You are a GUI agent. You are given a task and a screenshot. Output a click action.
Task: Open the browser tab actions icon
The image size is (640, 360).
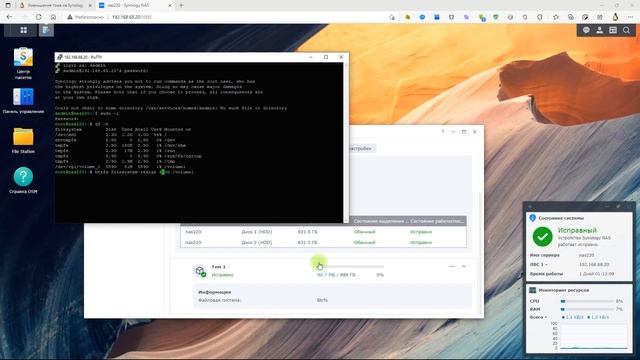(8, 5)
